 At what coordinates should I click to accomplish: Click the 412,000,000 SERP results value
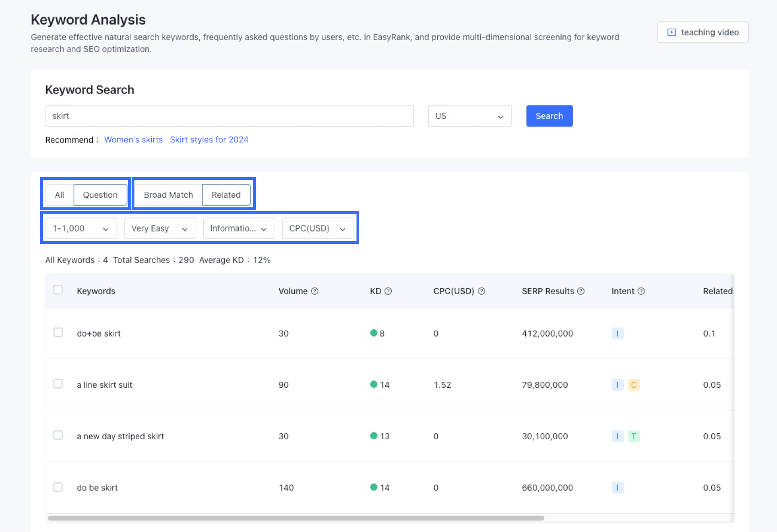coord(548,333)
